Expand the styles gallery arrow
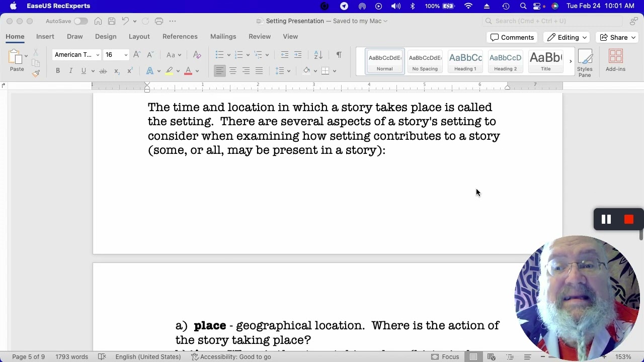This screenshot has width=644, height=362. click(571, 61)
